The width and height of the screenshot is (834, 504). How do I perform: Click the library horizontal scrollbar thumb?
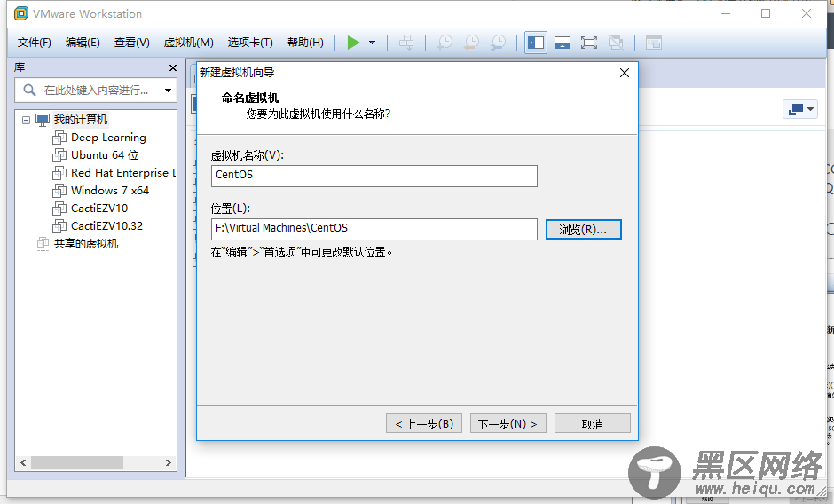tap(77, 462)
